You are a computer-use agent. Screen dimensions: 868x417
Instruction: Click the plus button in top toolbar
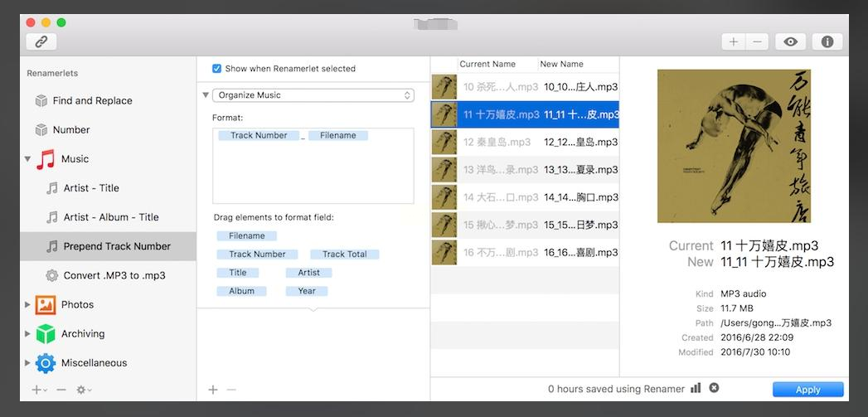pyautogui.click(x=734, y=41)
